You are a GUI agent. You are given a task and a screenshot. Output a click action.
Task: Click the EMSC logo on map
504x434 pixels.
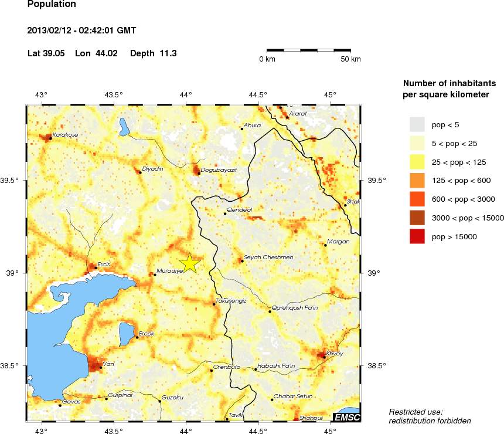pos(346,417)
